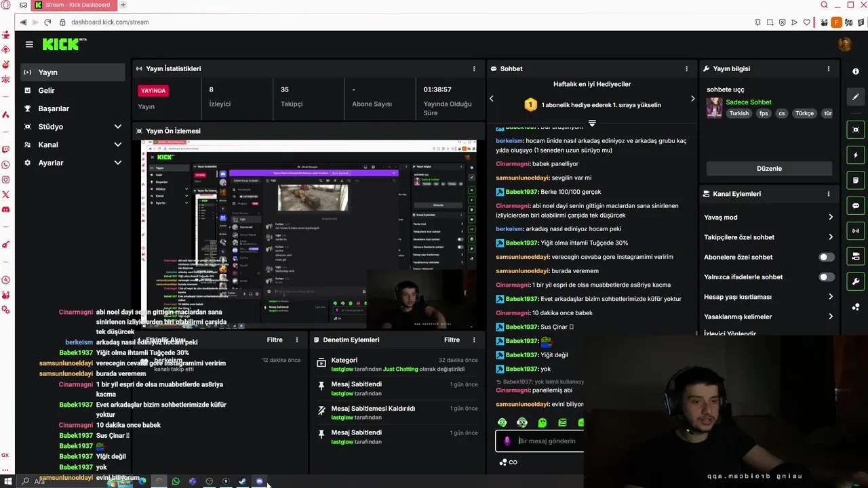Click the info icon in right toolbar
Viewport: 868px width, 488px height.
click(x=856, y=71)
